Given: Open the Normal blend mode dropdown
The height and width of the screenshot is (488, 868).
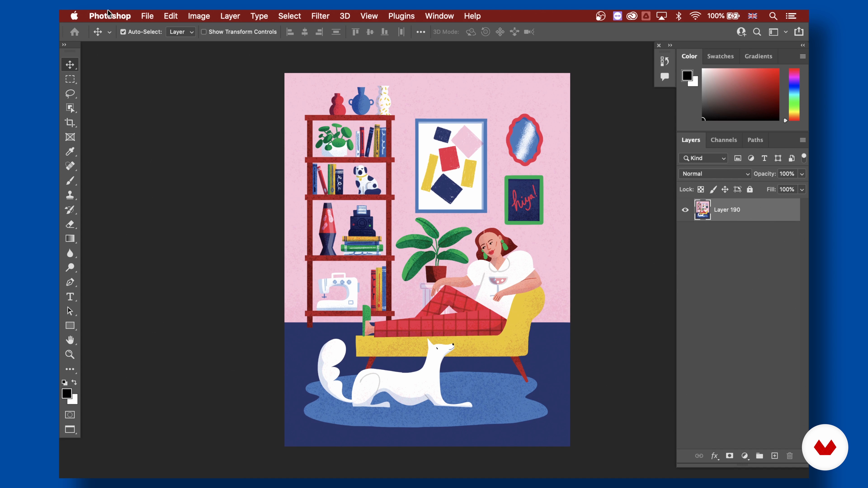Looking at the screenshot, I should click(x=715, y=174).
